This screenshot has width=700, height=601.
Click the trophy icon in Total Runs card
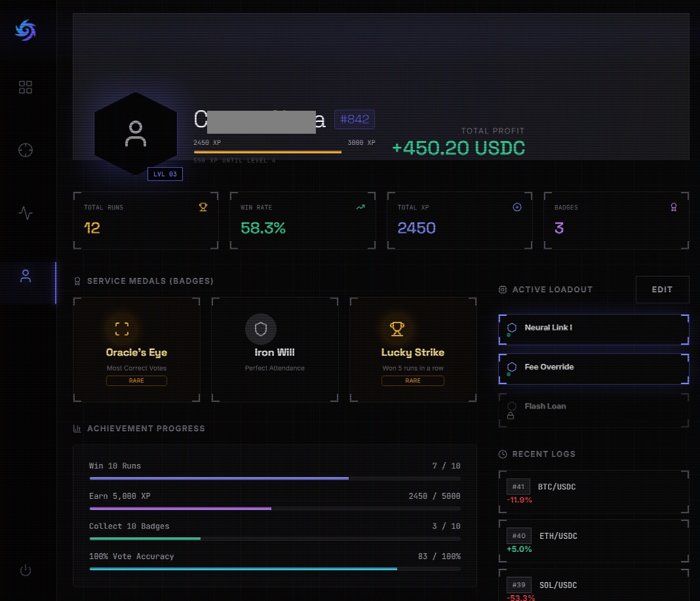(x=203, y=207)
